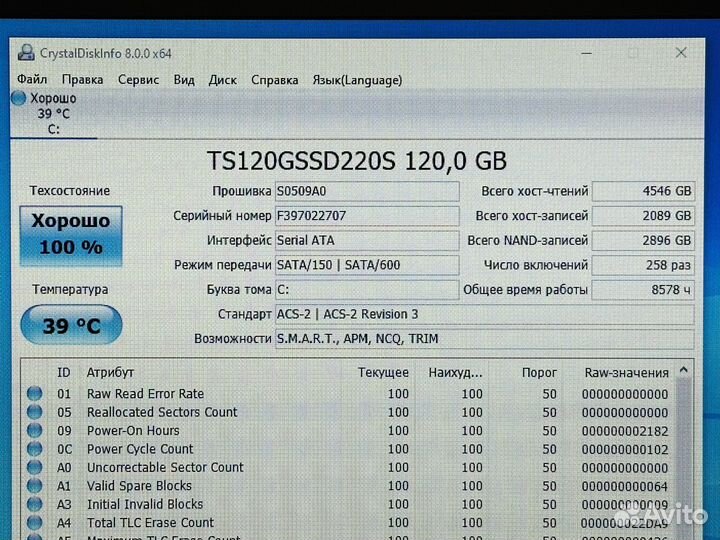Screen dimensions: 720x540
Task: Click the Прошивка field S0509A0
Action: pyautogui.click(x=367, y=191)
